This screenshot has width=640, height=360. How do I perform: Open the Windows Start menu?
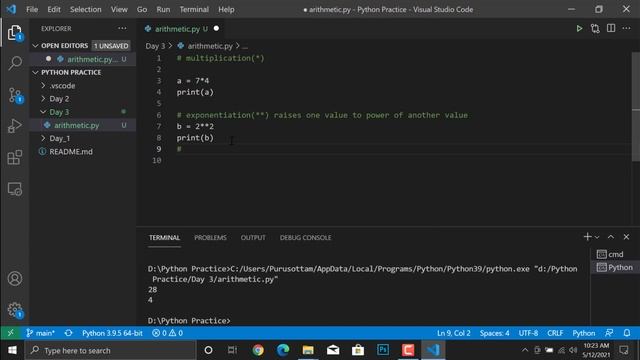pos(12,350)
